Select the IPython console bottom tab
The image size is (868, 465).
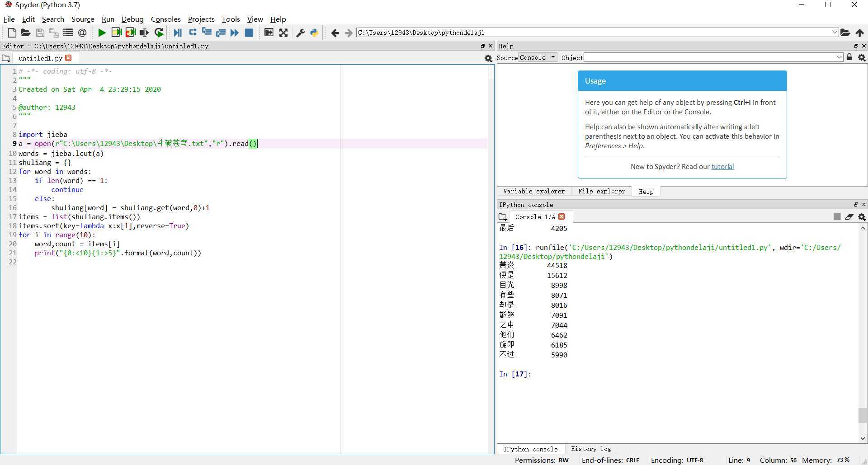point(530,449)
